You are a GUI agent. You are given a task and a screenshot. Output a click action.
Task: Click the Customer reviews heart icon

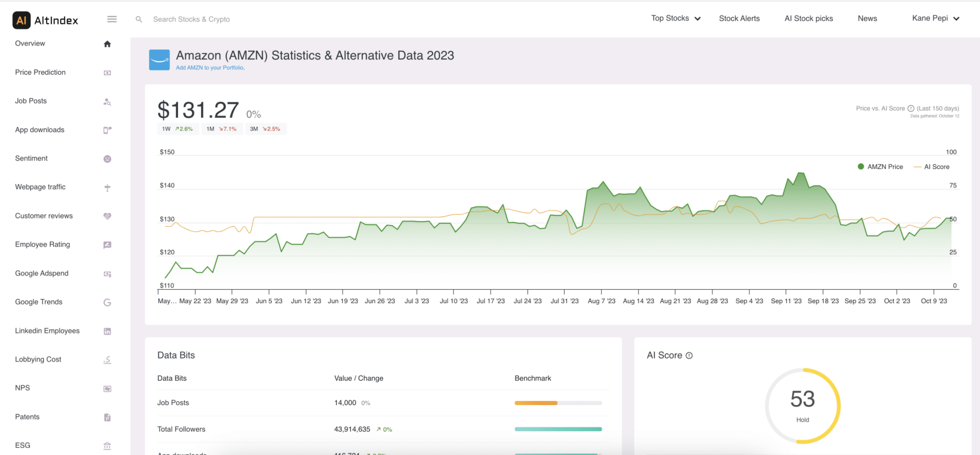[107, 216]
